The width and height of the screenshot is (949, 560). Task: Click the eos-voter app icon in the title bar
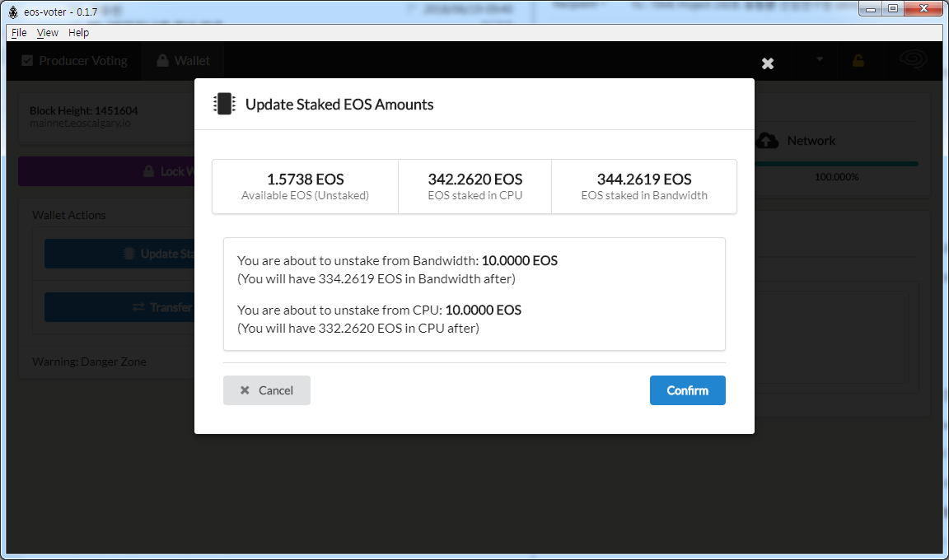[x=13, y=12]
